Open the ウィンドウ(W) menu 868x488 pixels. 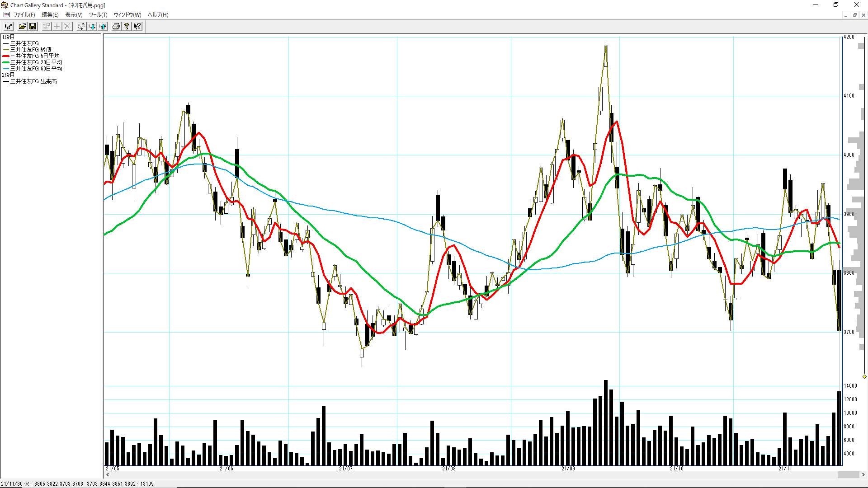tap(127, 15)
